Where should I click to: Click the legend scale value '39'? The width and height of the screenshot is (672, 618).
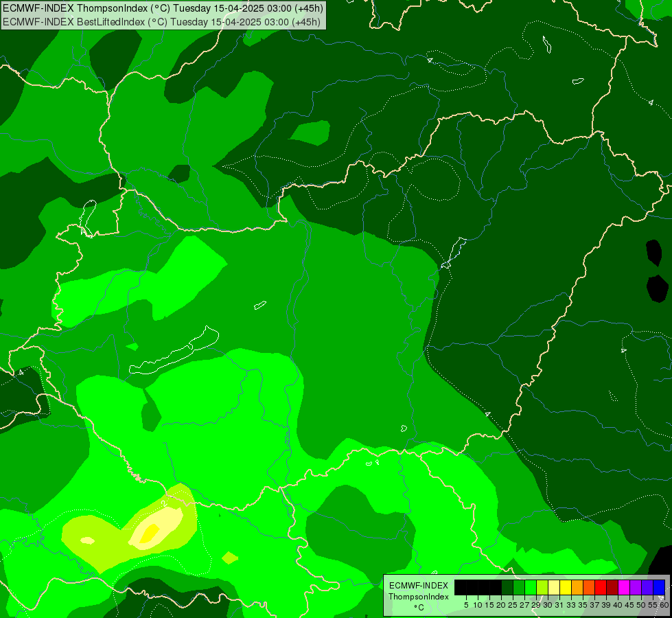606,605
